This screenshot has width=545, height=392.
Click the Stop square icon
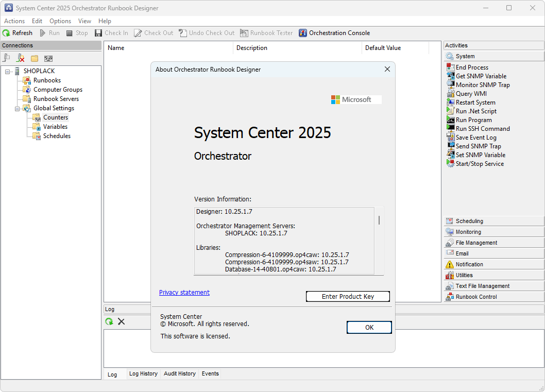(x=70, y=33)
